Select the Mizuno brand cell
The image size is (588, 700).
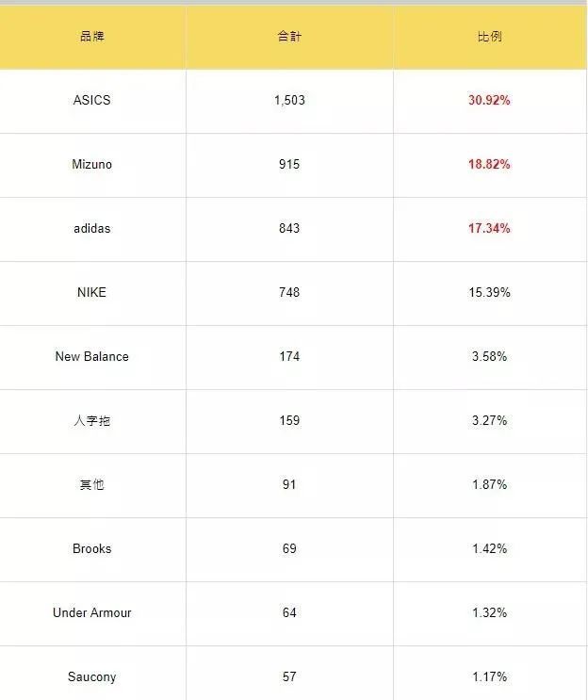coord(91,164)
